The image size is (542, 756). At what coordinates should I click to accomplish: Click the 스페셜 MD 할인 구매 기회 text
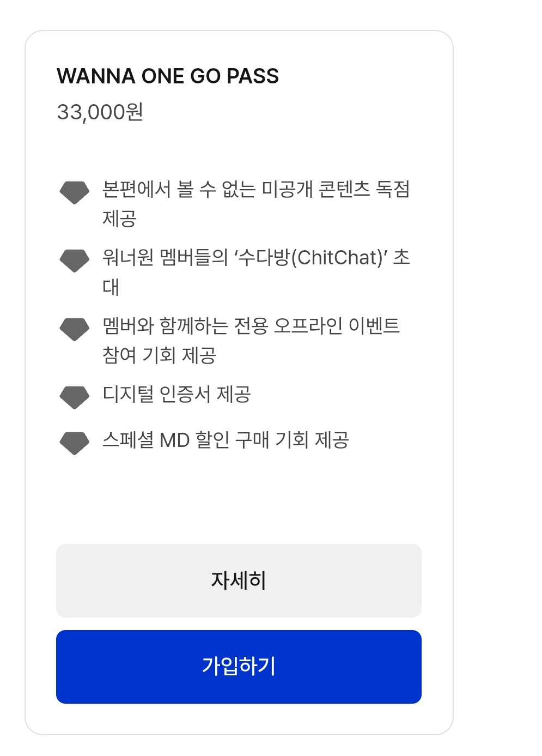tap(226, 440)
